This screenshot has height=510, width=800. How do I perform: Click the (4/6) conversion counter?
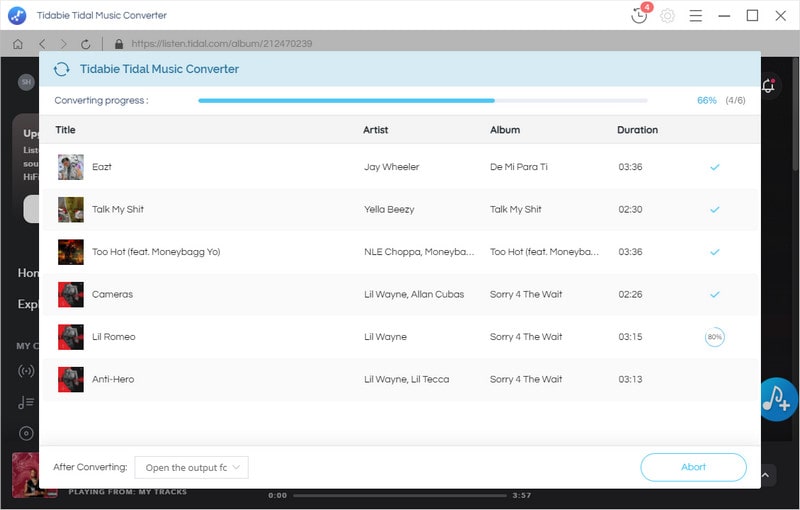[735, 100]
